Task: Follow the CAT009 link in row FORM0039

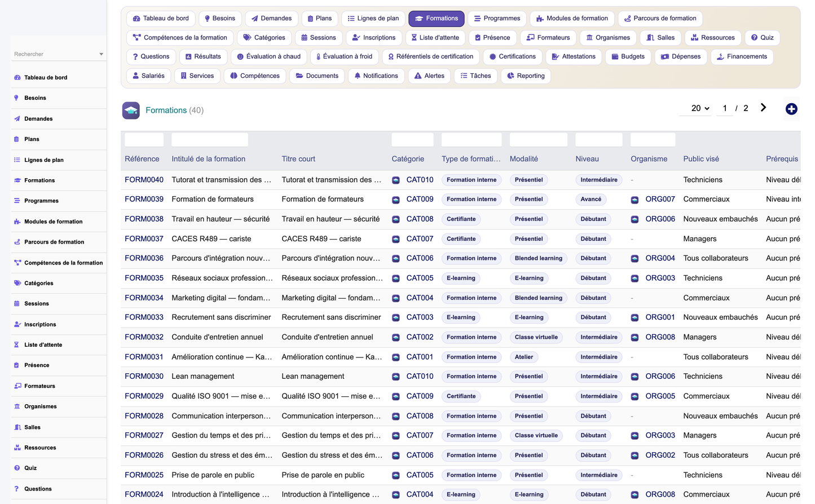Action: pos(420,199)
